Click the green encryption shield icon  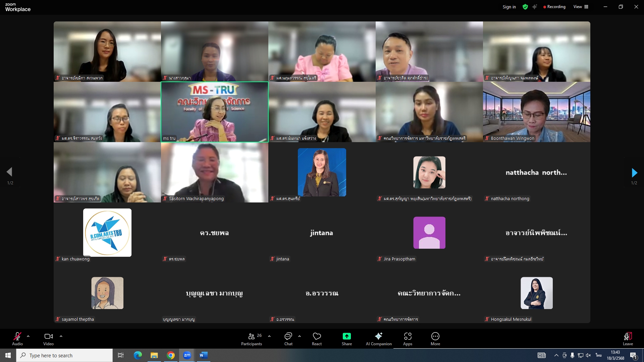pyautogui.click(x=525, y=7)
